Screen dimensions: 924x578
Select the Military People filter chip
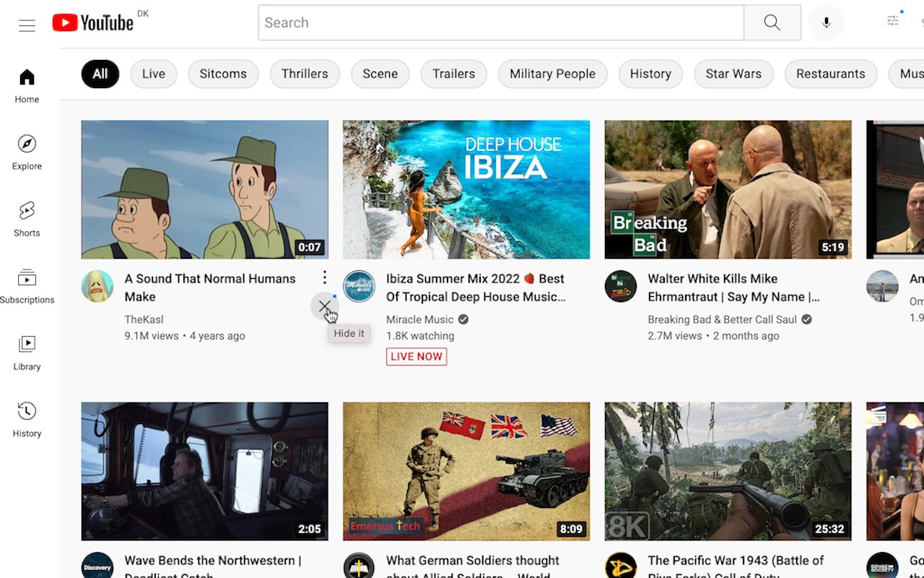(x=553, y=74)
